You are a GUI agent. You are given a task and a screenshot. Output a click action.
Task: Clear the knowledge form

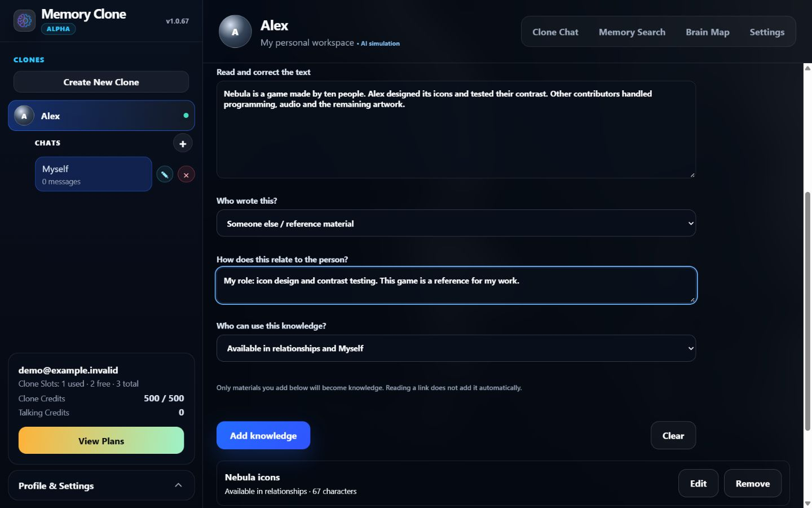click(673, 435)
